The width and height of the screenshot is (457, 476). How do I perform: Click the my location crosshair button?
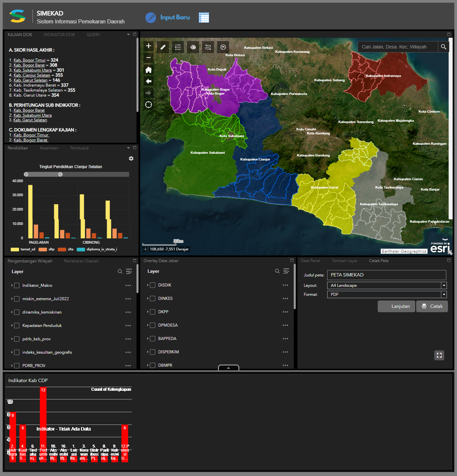149,105
